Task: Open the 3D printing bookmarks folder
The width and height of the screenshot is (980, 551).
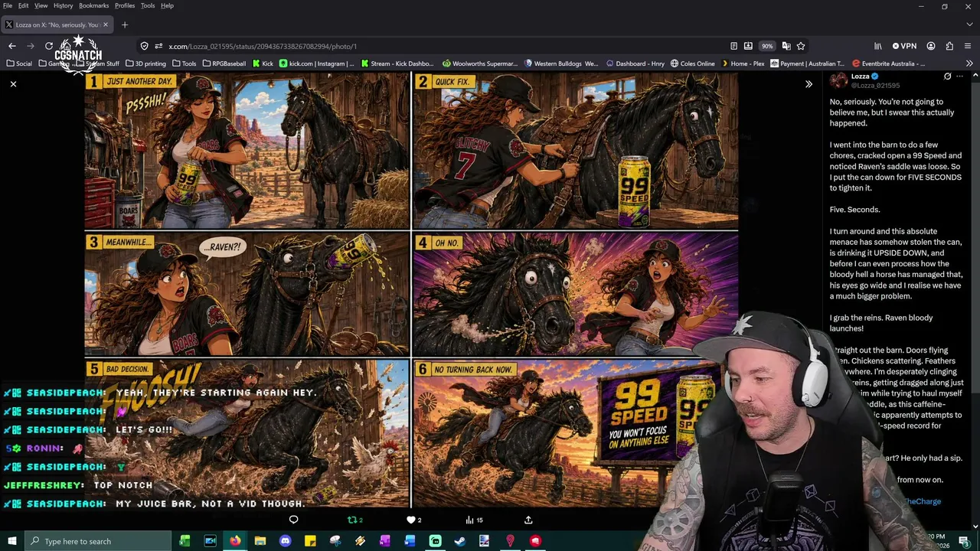Action: (145, 64)
